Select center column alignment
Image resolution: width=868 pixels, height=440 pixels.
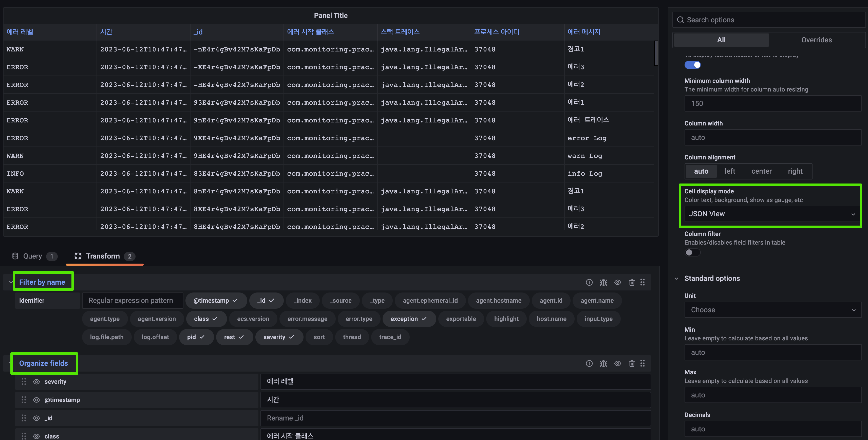point(761,171)
